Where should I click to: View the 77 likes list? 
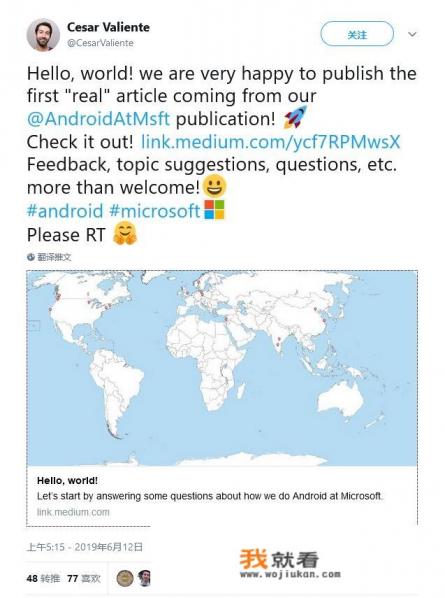point(84,579)
